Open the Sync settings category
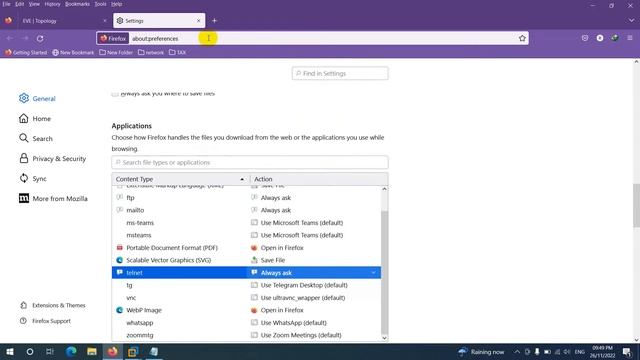The width and height of the screenshot is (640, 360). pyautogui.click(x=33, y=178)
